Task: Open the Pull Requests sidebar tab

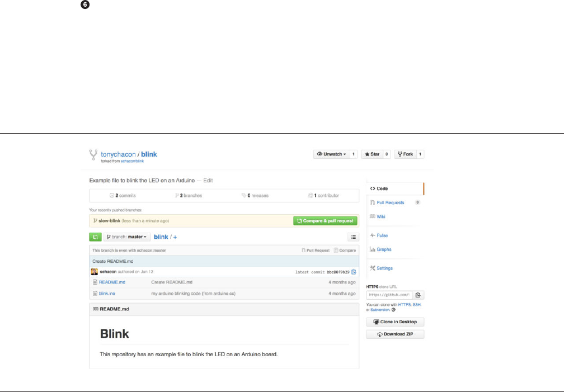Action: pos(391,203)
